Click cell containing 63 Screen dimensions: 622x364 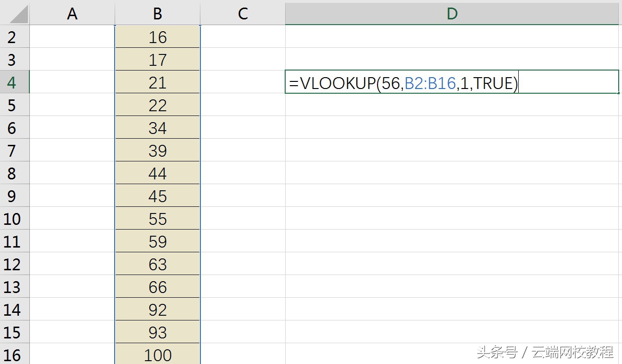point(157,264)
